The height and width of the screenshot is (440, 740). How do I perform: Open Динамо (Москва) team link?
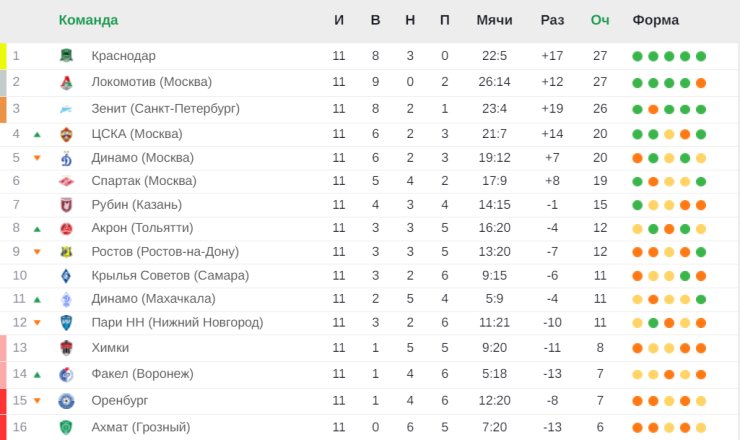[x=143, y=158]
